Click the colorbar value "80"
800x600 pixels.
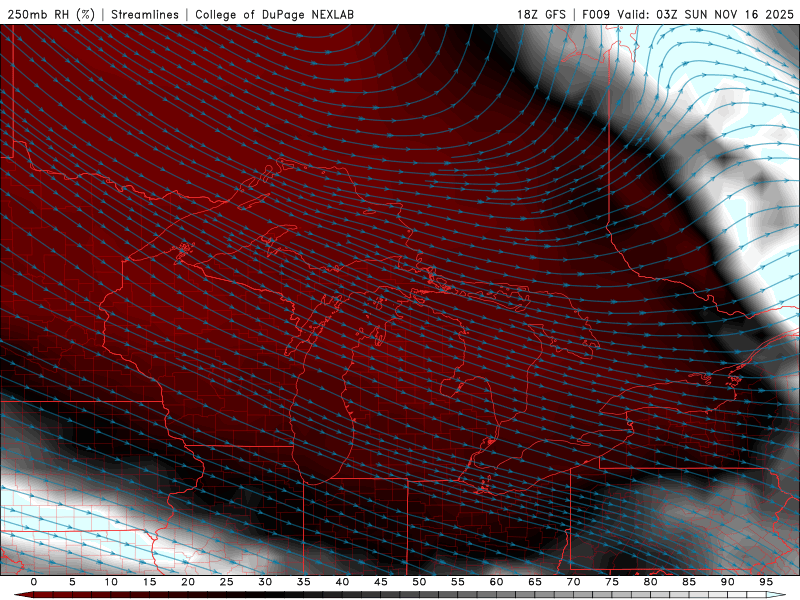[x=650, y=582]
